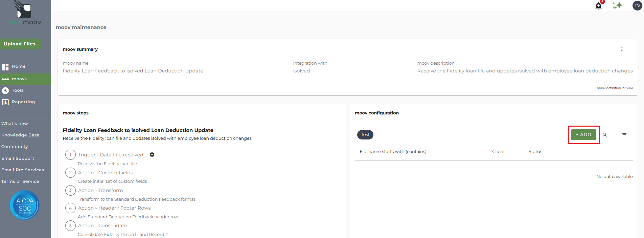644x238 pixels.
Task: Click the datamoov logo
Action: 24,13
